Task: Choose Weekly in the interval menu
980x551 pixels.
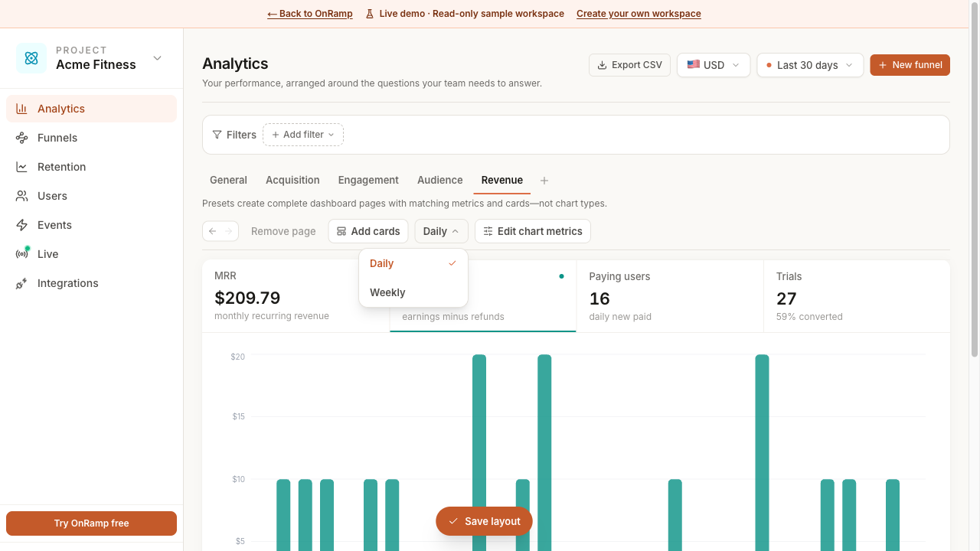Action: point(413,292)
